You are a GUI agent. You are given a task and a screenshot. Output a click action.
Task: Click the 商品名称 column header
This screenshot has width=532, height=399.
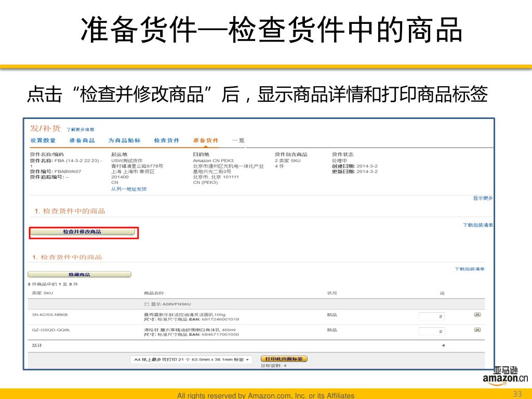pyautogui.click(x=154, y=293)
